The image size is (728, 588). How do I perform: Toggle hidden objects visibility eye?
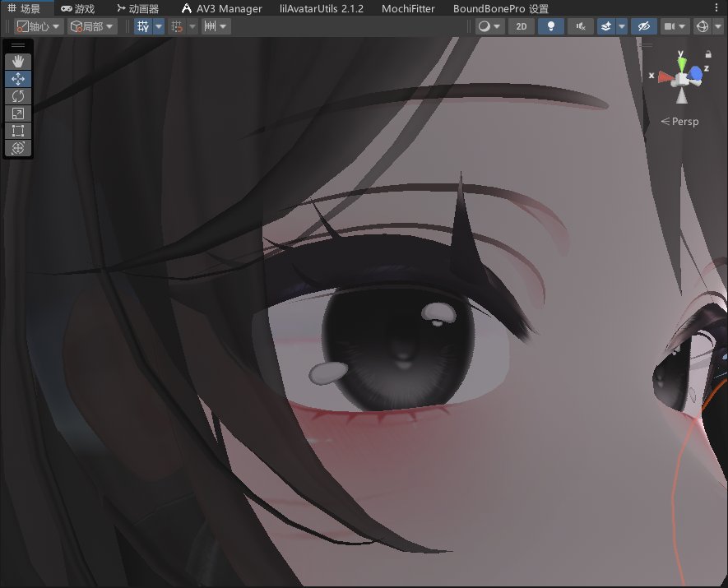click(644, 26)
